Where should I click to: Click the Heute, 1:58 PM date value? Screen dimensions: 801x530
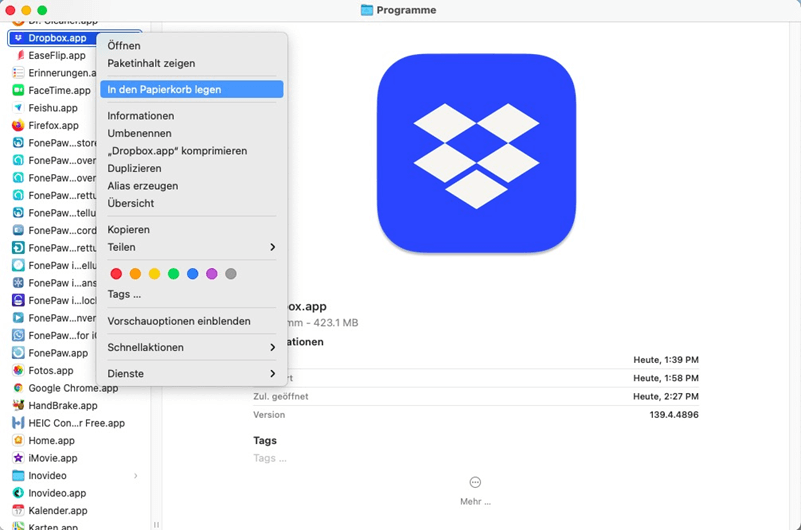point(666,378)
